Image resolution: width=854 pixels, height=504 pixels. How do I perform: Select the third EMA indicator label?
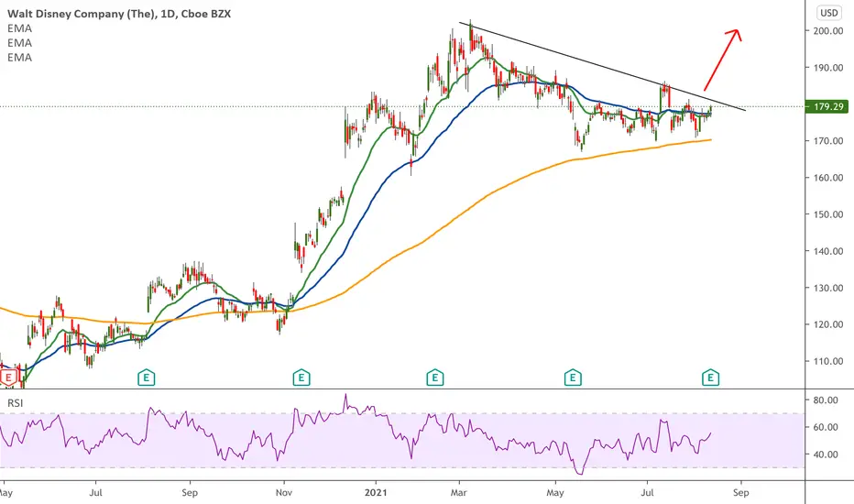tap(19, 58)
